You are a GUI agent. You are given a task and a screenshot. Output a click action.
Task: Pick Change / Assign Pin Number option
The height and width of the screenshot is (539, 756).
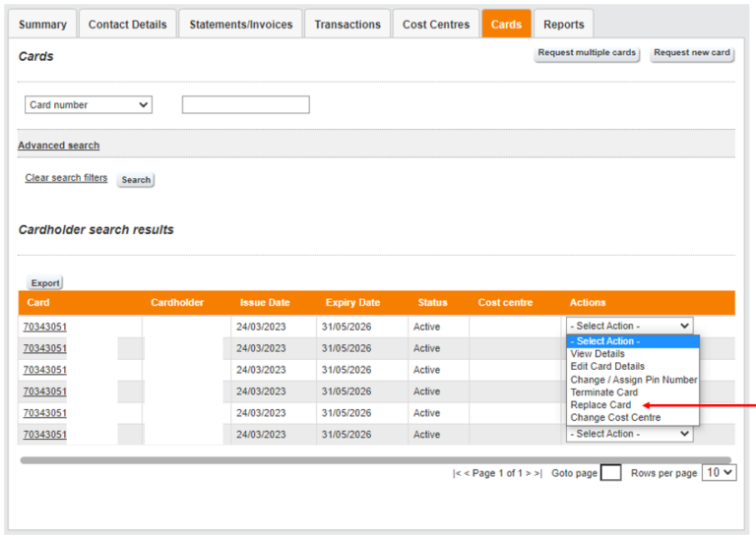(x=633, y=380)
